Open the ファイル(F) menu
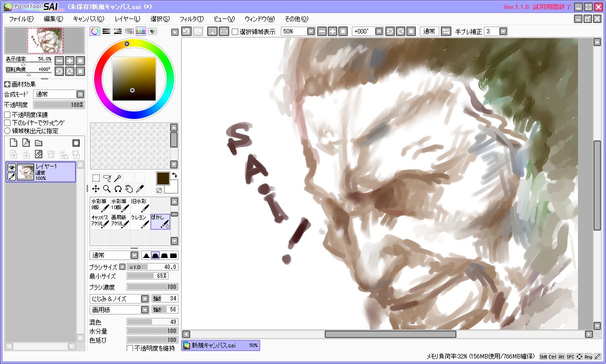 21,18
